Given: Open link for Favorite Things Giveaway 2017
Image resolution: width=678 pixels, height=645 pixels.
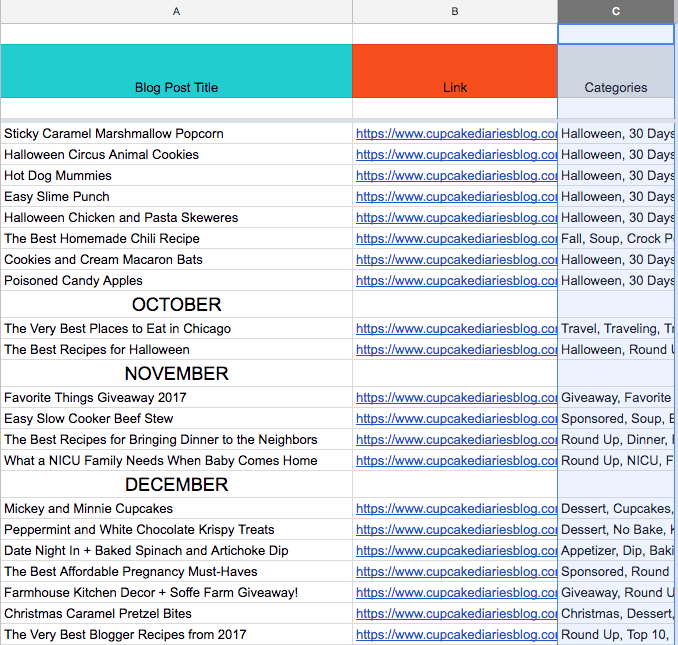Looking at the screenshot, I should coord(456,397).
